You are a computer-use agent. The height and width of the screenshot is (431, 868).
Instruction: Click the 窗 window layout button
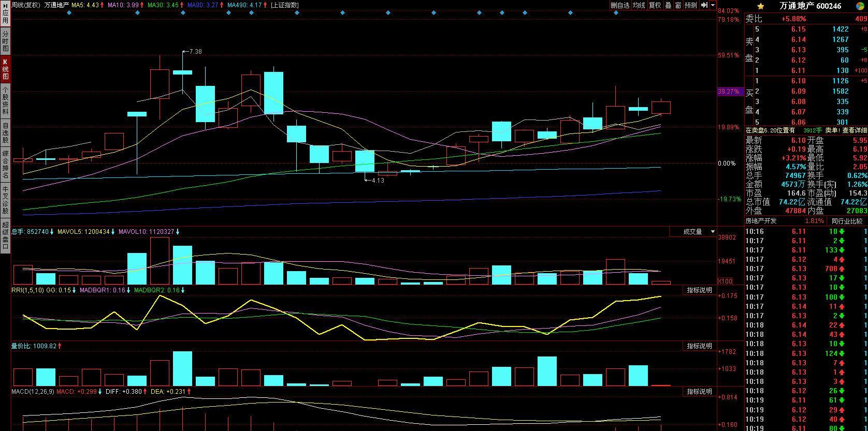[x=678, y=5]
